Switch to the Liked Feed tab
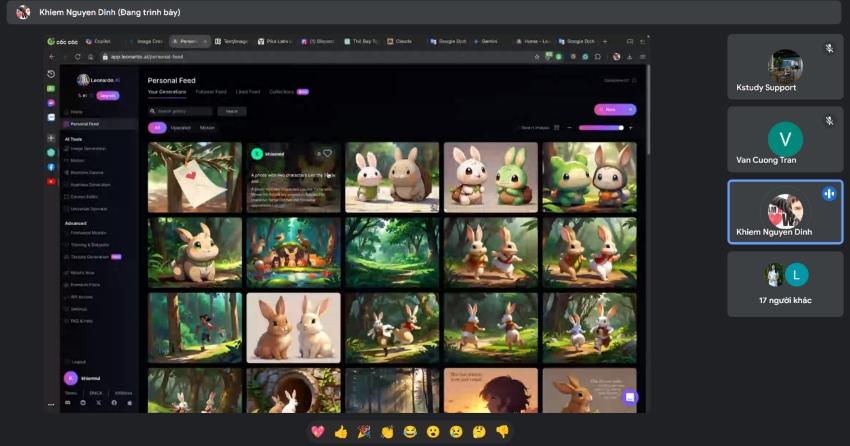The width and height of the screenshot is (850, 446). (x=248, y=92)
